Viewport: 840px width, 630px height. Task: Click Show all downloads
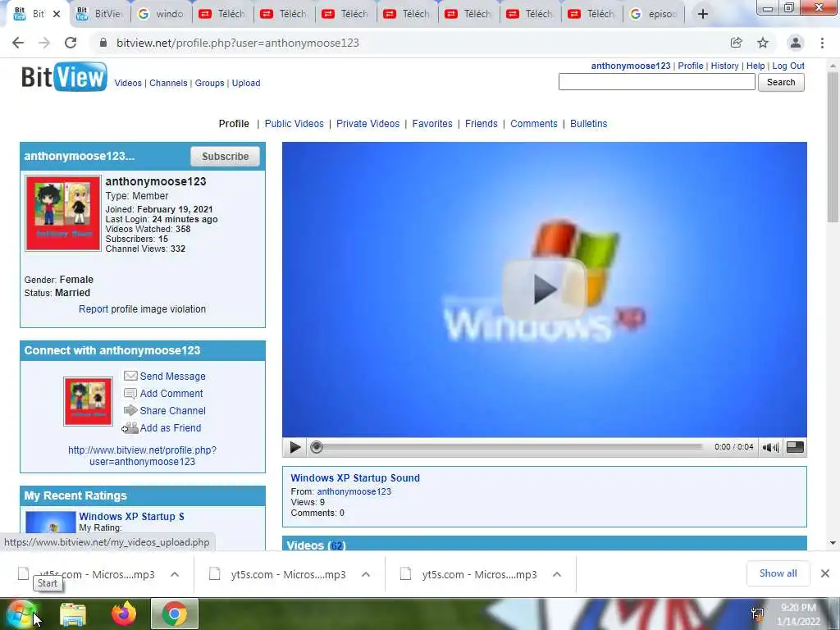point(778,573)
